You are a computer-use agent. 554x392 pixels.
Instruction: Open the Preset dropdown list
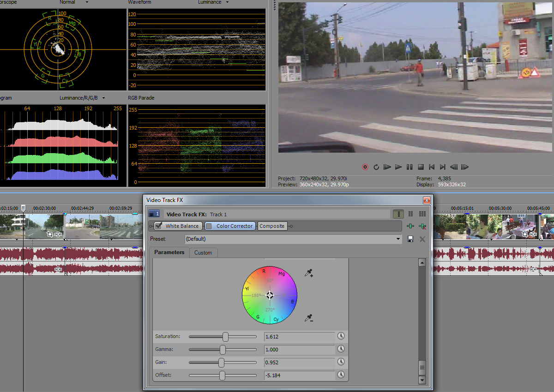pos(398,239)
